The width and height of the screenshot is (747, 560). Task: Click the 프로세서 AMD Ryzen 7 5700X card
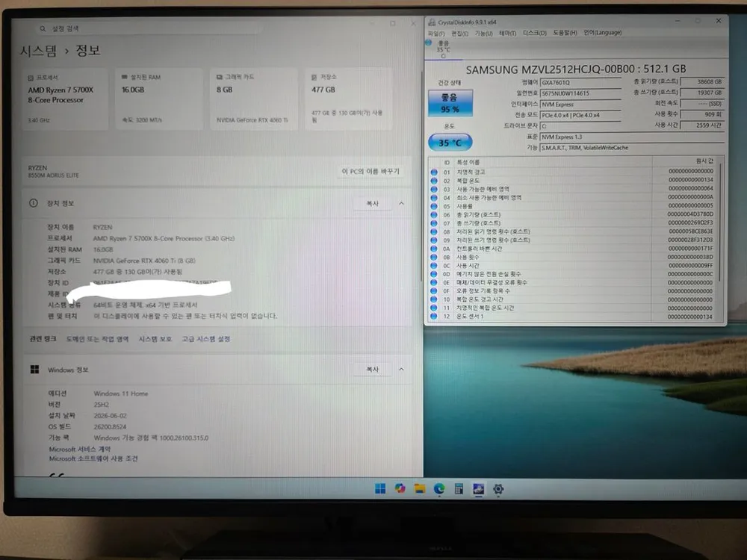coord(65,99)
